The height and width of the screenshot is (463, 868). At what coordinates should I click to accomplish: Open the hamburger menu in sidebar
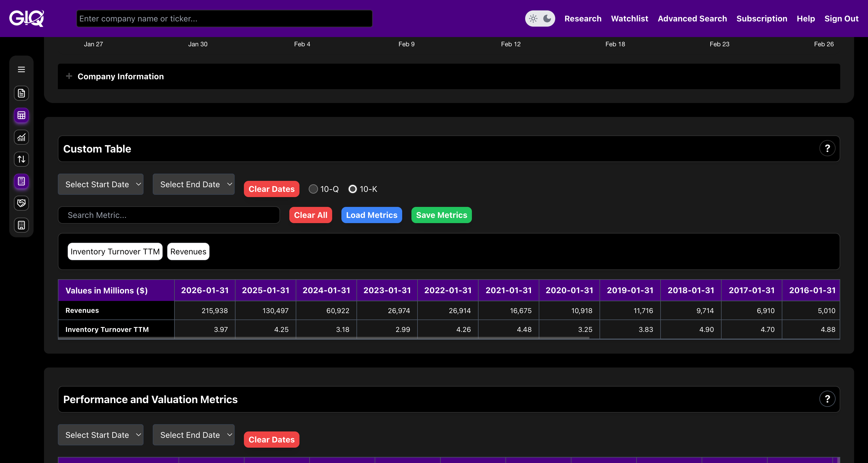[21, 69]
